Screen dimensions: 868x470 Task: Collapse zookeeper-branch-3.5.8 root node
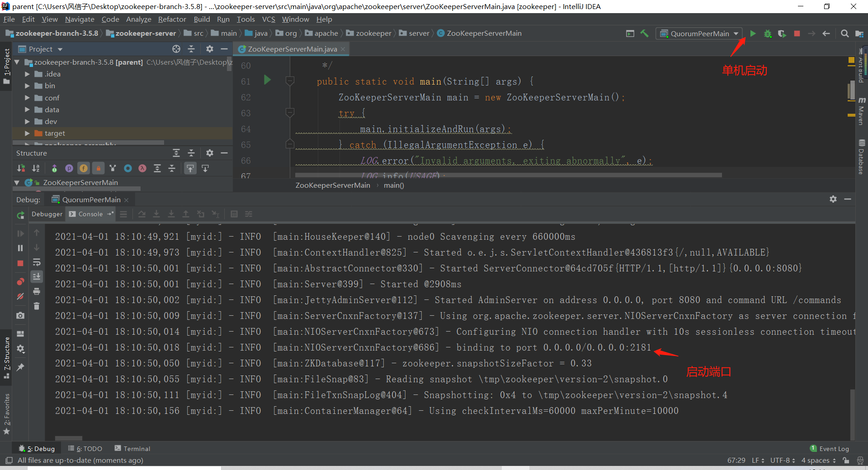[17, 62]
